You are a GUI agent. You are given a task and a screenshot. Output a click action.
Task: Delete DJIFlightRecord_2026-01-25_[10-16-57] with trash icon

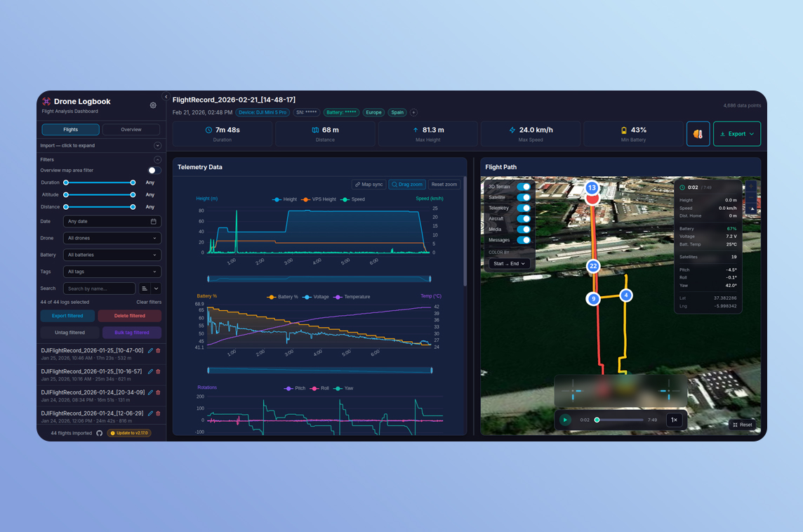(x=158, y=372)
